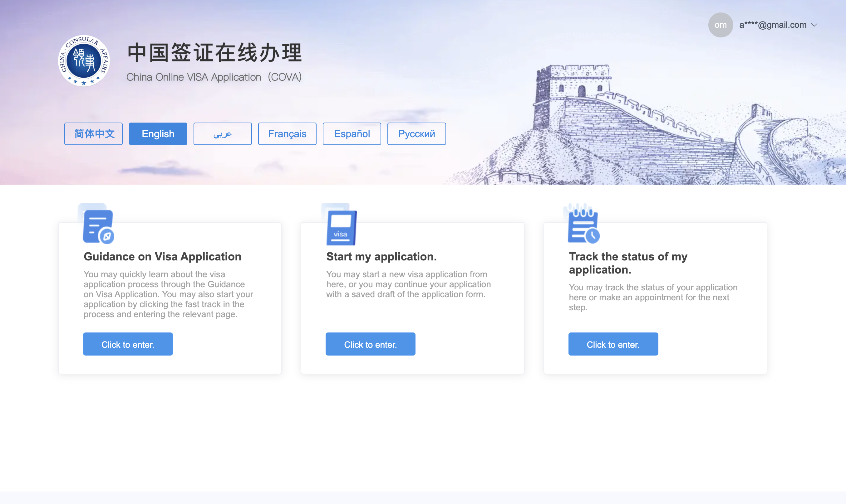846x504 pixels.
Task: Click the Guidance on Visa Application heading
Action: point(162,256)
